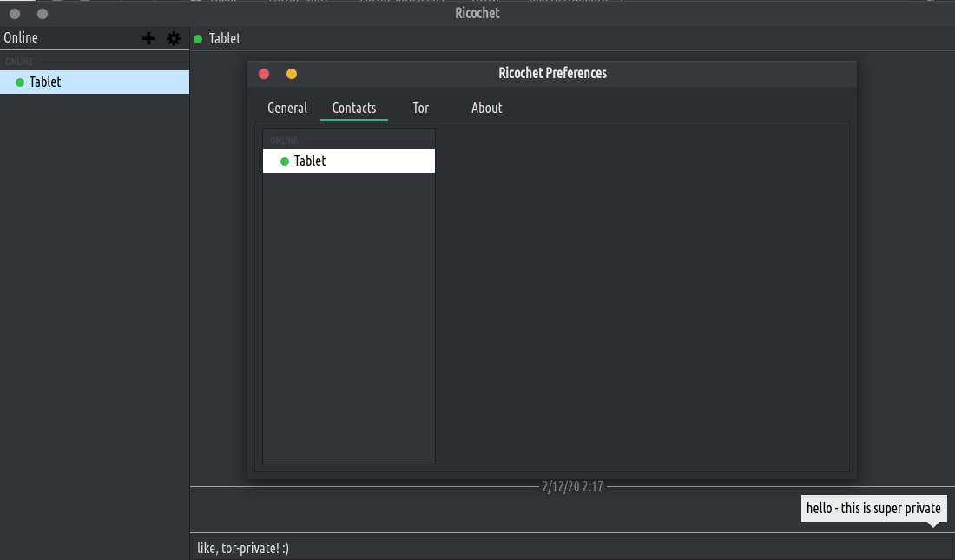This screenshot has width=955, height=560.
Task: Open the Tor tab
Action: (x=421, y=109)
